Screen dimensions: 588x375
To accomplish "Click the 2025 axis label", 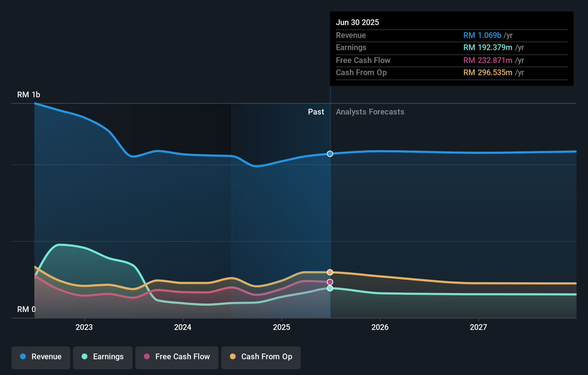I will (282, 327).
